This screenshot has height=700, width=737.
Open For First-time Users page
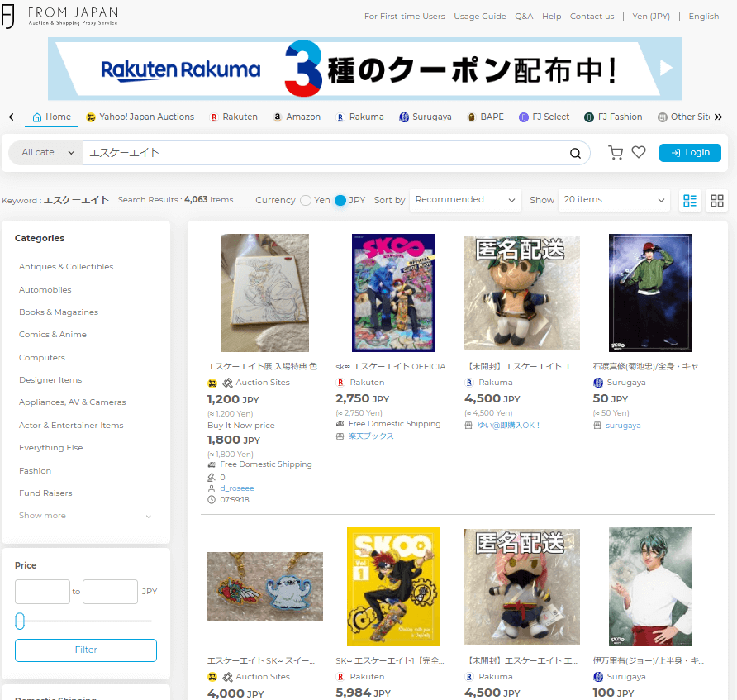coord(404,17)
